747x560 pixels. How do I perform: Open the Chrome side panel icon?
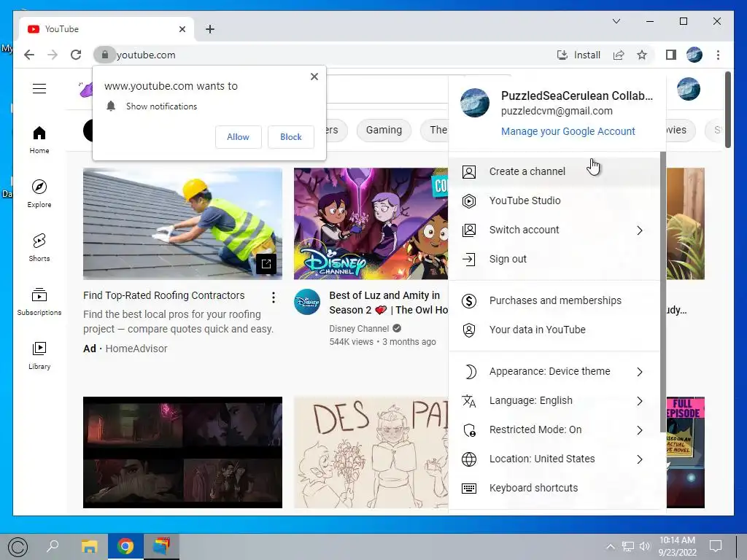[x=671, y=55]
